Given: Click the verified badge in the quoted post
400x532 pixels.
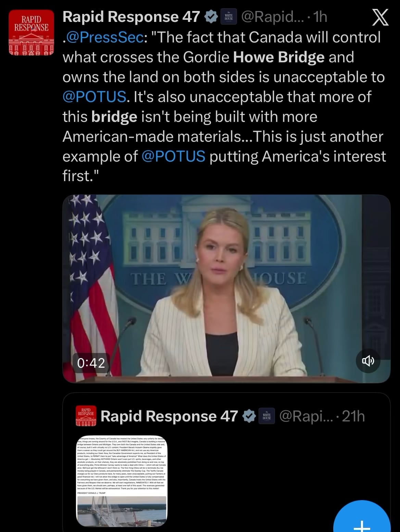Looking at the screenshot, I should [249, 416].
